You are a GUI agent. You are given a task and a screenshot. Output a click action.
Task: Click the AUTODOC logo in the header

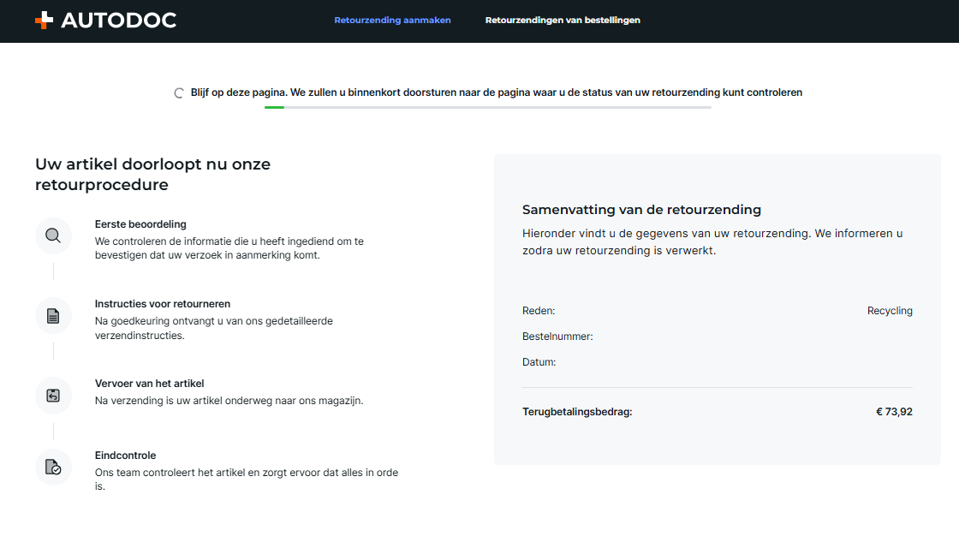click(105, 21)
